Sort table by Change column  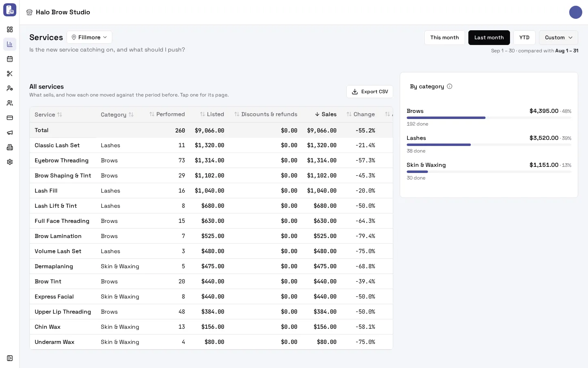coord(361,114)
